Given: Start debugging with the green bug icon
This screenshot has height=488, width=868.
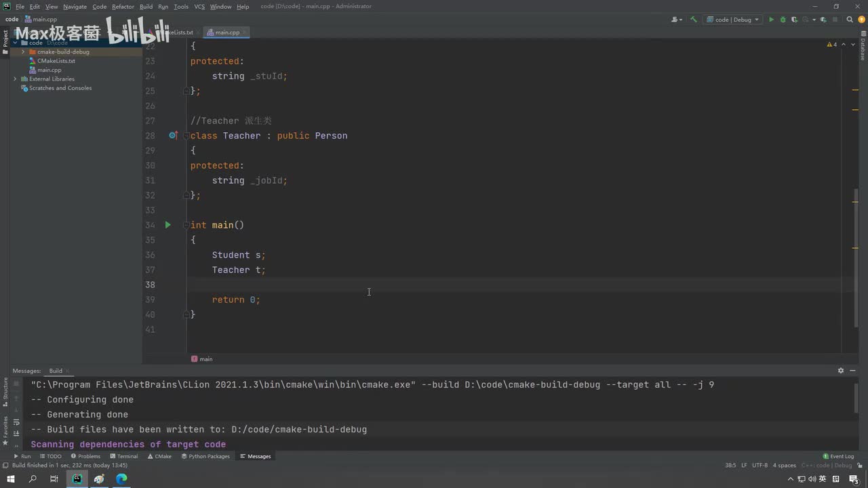Looking at the screenshot, I should (x=783, y=20).
